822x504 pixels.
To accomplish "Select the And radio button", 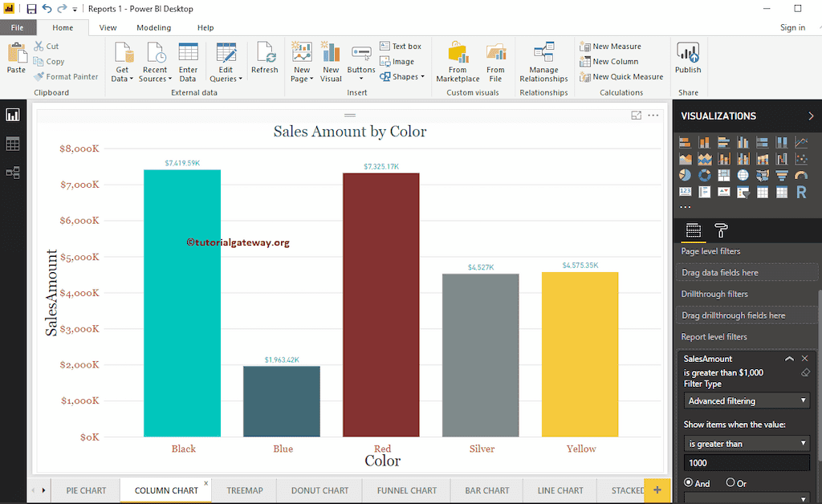I will click(689, 482).
